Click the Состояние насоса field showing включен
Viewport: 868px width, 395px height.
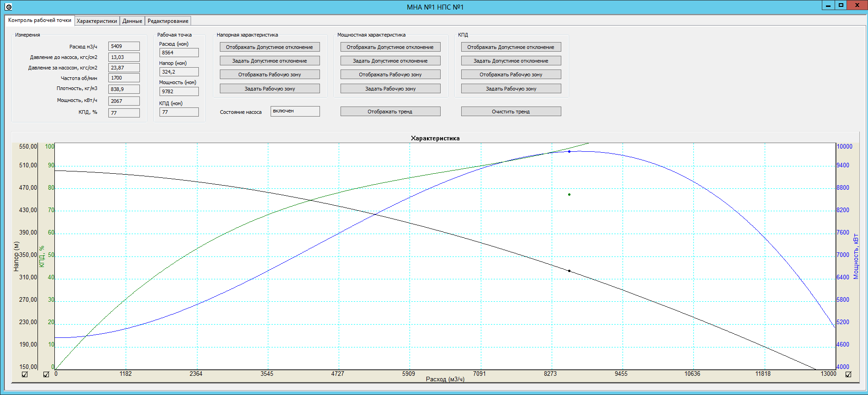295,111
